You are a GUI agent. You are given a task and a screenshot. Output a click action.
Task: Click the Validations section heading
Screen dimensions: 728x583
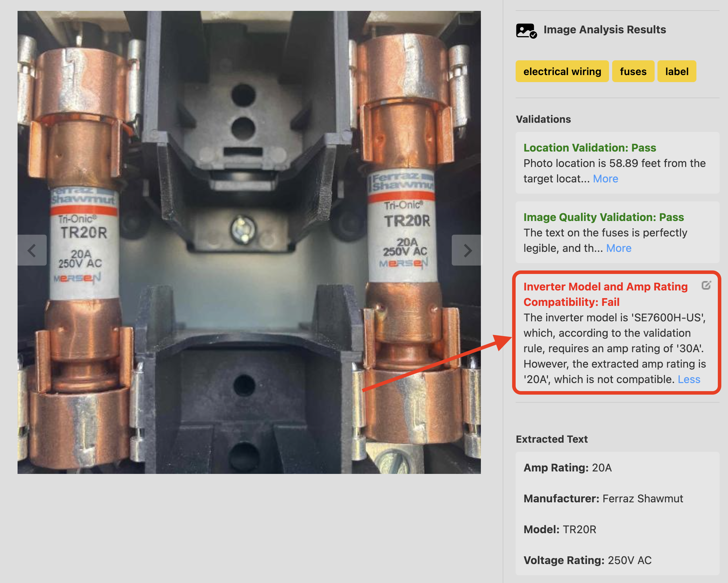coord(543,119)
